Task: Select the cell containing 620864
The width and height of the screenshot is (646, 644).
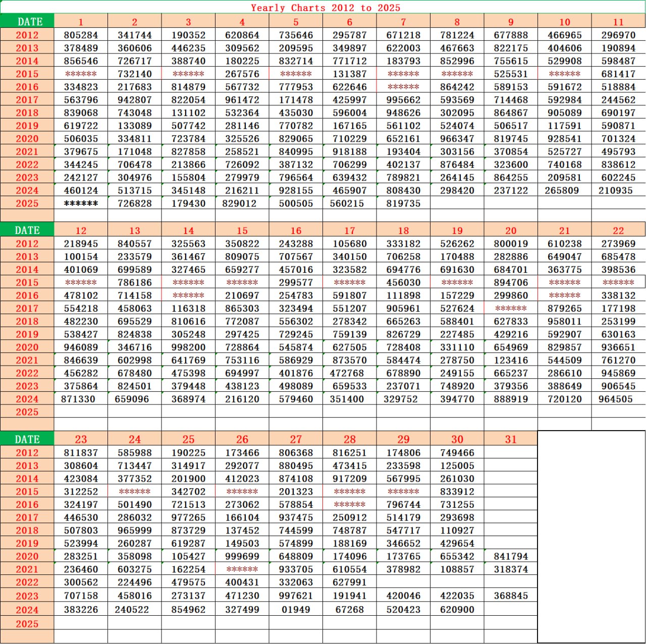Action: [242, 35]
